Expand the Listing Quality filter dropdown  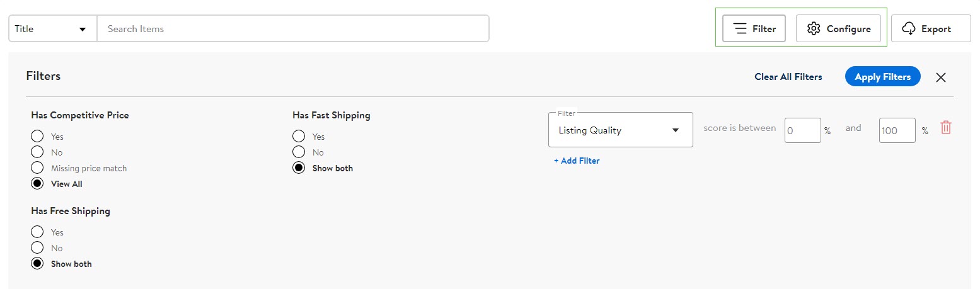[x=621, y=130]
